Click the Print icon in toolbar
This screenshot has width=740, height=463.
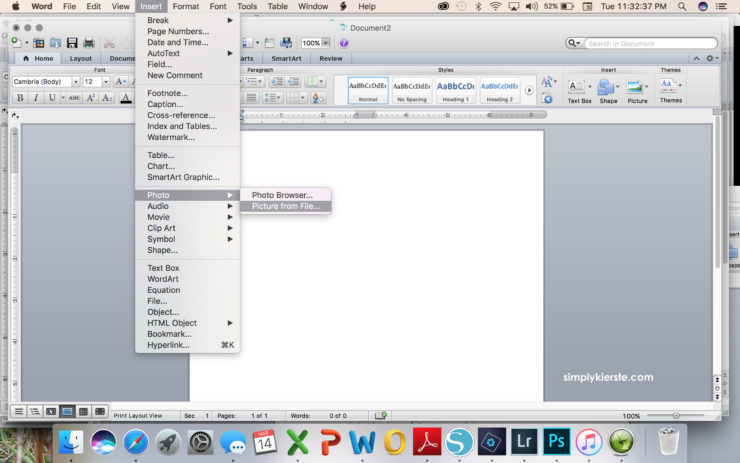(x=89, y=43)
